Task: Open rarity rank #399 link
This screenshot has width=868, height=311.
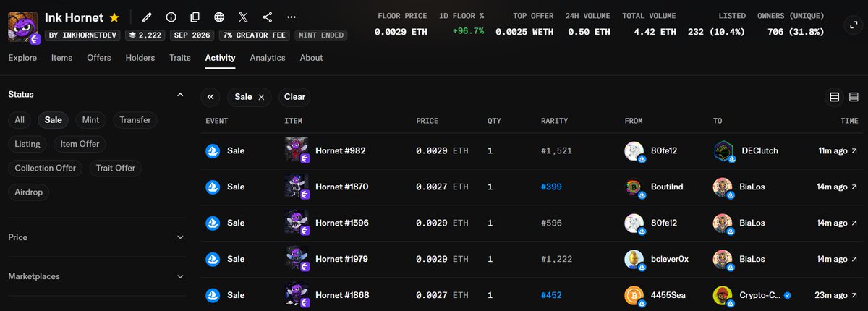Action: 551,187
